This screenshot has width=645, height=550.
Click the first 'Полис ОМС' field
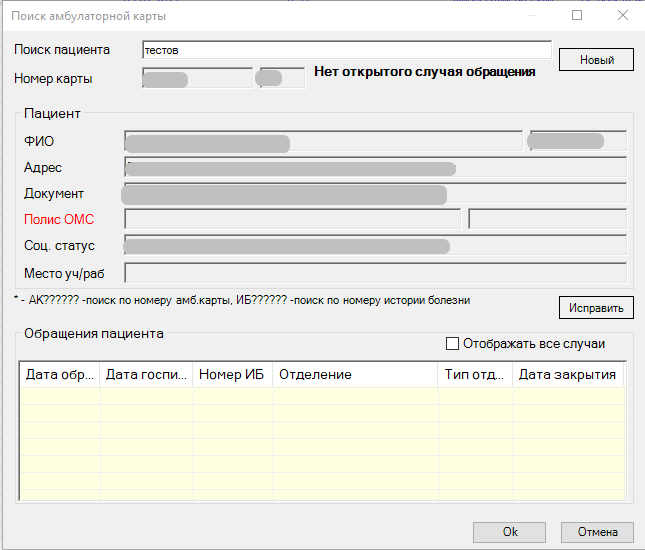point(292,219)
